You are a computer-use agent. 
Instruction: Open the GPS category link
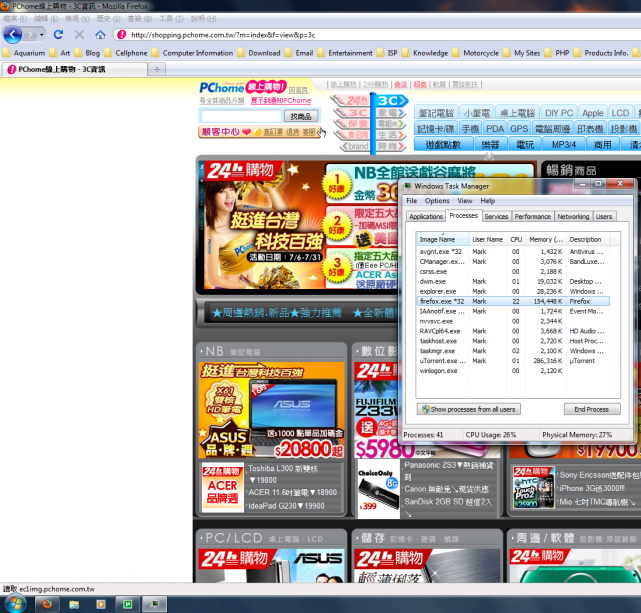point(519,129)
